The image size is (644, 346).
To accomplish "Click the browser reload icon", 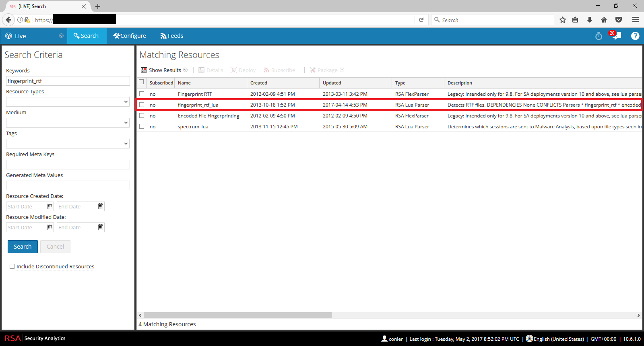I will pos(421,20).
